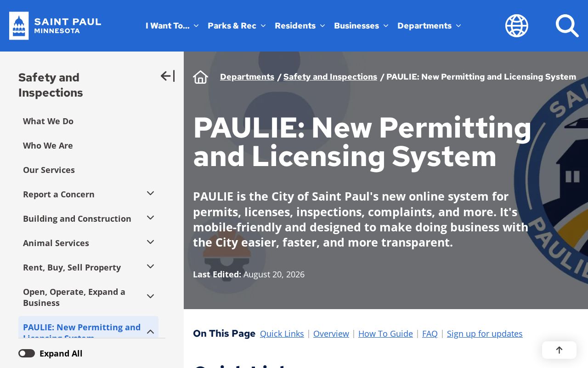The height and width of the screenshot is (368, 588).
Task: Open the language globe icon
Action: (x=517, y=26)
